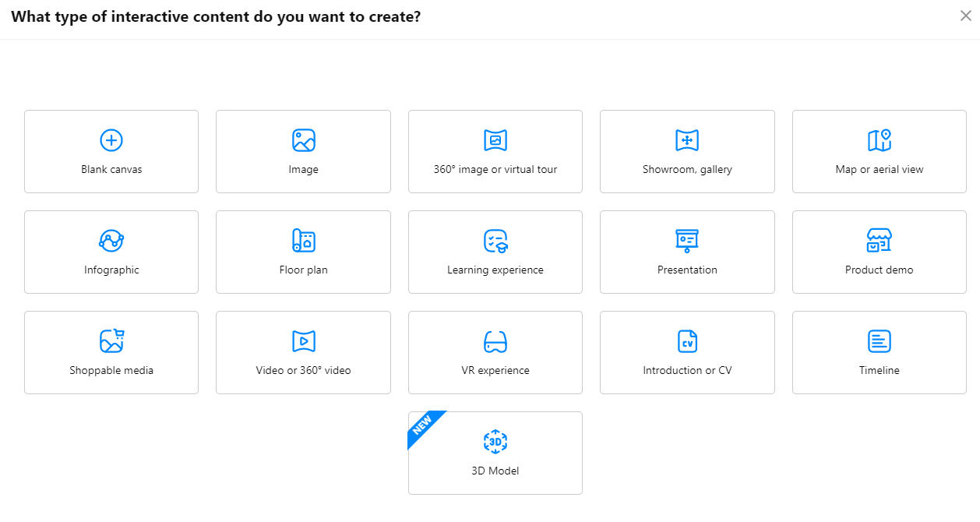Select the Image picture icon
The width and height of the screenshot is (980, 522).
click(303, 140)
